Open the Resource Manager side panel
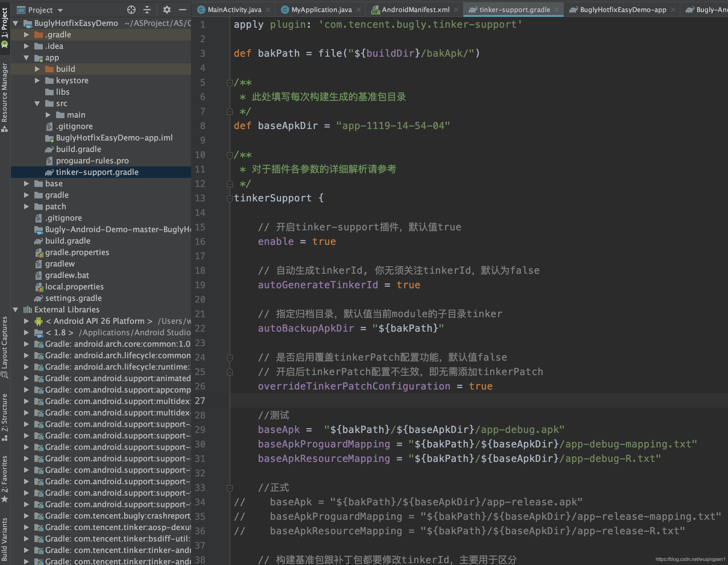Screen dimensions: 728x565 tap(4, 97)
